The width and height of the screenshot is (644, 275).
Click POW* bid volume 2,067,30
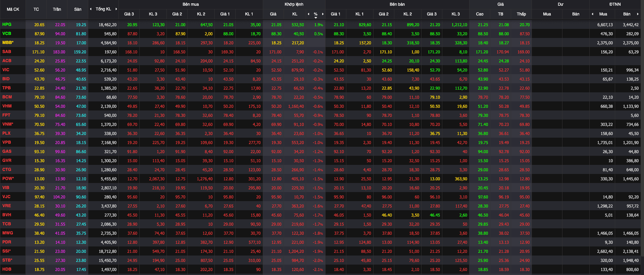[157, 179]
